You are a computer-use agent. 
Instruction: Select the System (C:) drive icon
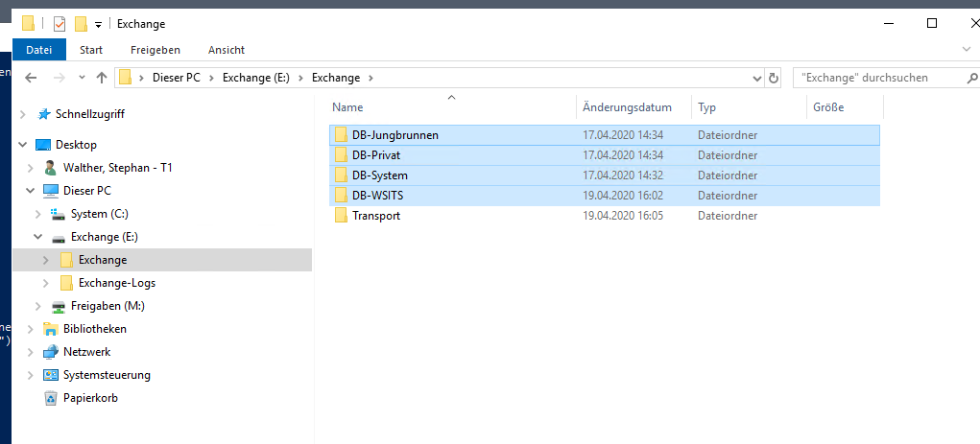click(59, 214)
